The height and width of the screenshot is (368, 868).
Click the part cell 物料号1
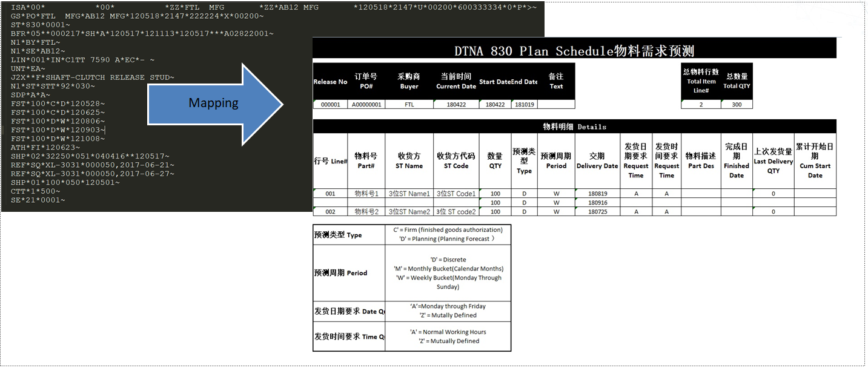(x=366, y=194)
